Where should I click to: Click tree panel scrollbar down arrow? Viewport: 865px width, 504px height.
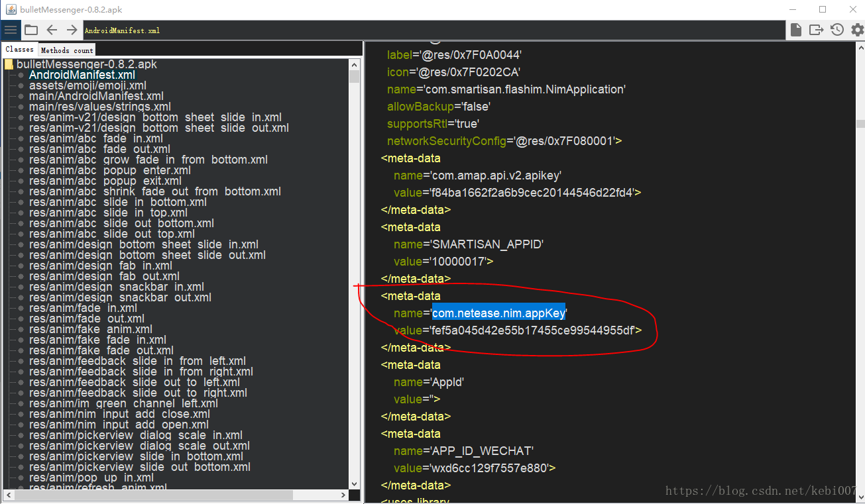(x=354, y=483)
